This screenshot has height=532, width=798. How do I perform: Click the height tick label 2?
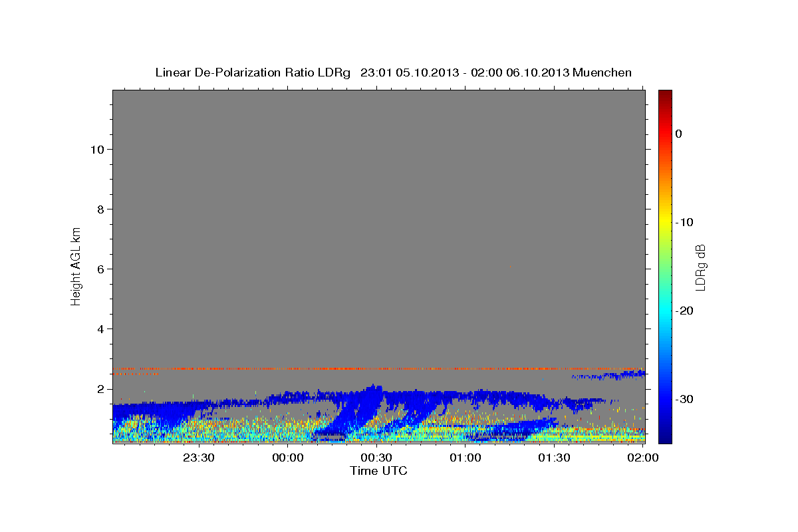click(x=100, y=388)
